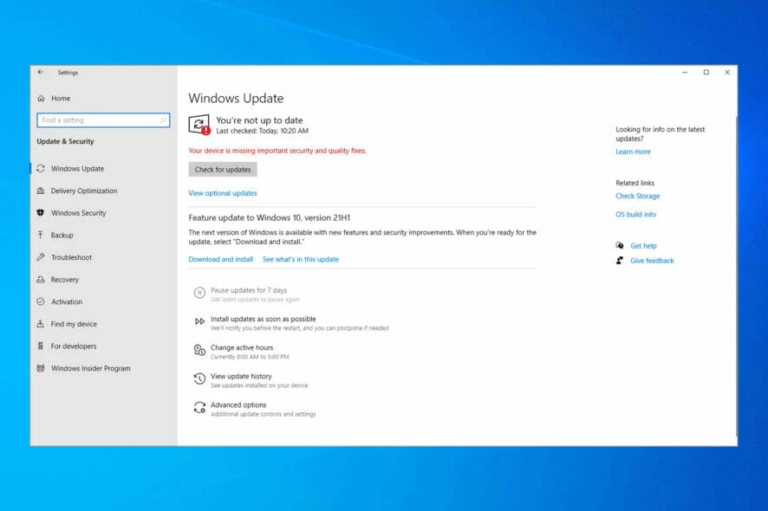Open Windows Insider Program settings

(90, 368)
